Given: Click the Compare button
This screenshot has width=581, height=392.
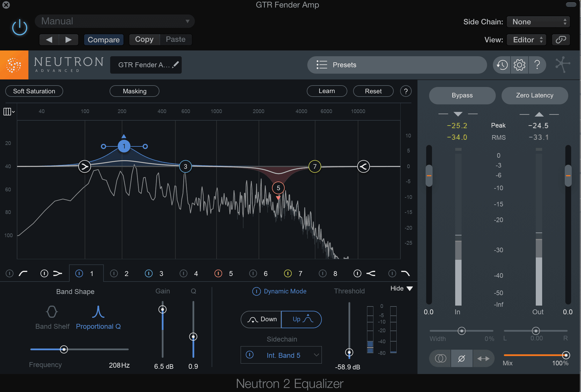Looking at the screenshot, I should tap(104, 39).
